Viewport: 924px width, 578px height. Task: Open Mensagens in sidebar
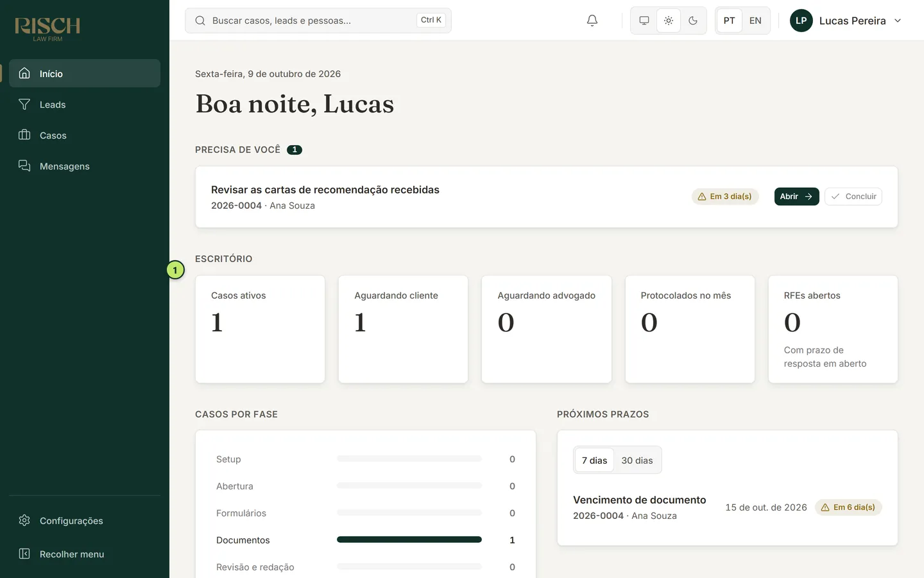coord(85,166)
